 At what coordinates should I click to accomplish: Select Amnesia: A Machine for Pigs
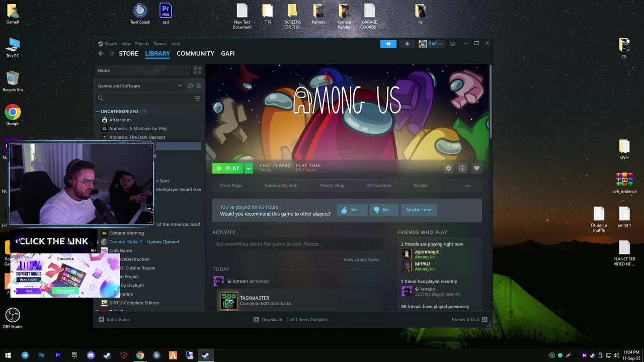pos(138,129)
